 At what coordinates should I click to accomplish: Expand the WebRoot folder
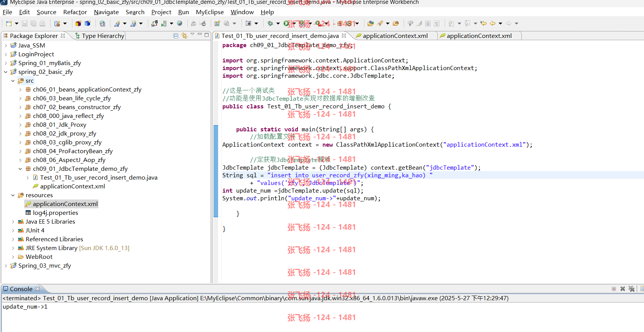click(13, 257)
